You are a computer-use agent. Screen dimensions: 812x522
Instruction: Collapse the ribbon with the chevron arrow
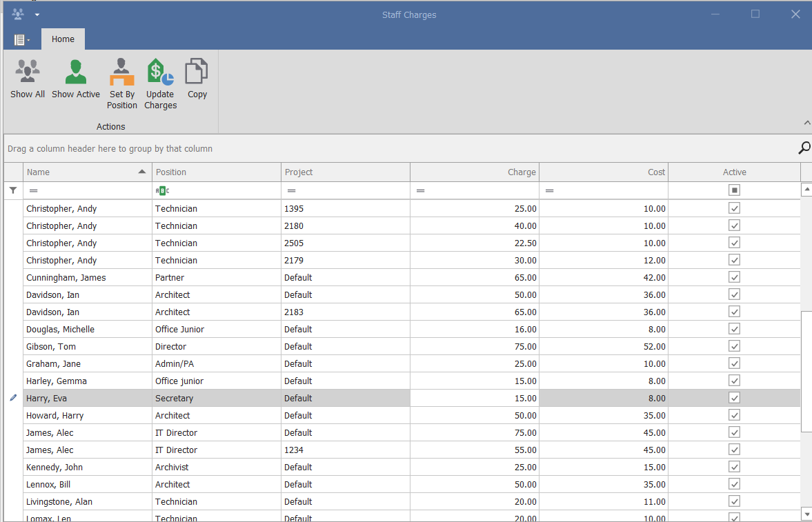(806, 123)
